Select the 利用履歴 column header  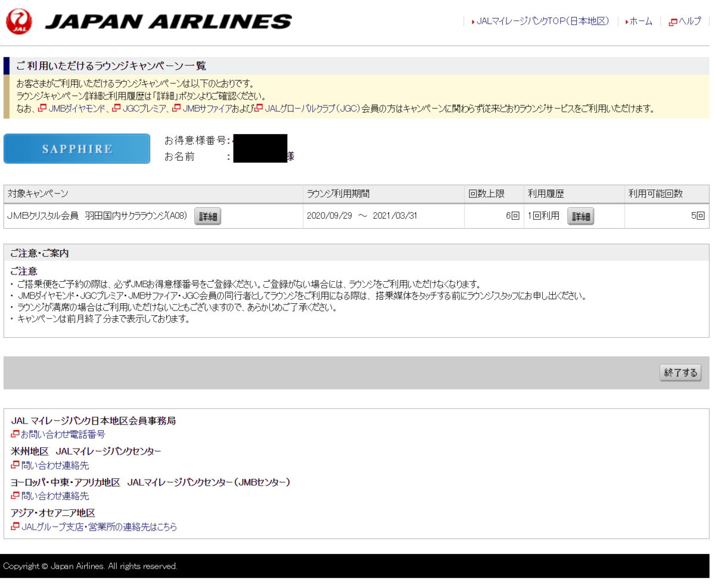[574, 194]
